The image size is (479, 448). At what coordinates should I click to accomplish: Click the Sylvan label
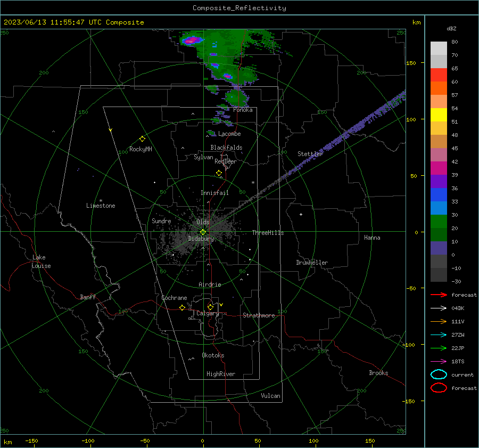pos(203,157)
